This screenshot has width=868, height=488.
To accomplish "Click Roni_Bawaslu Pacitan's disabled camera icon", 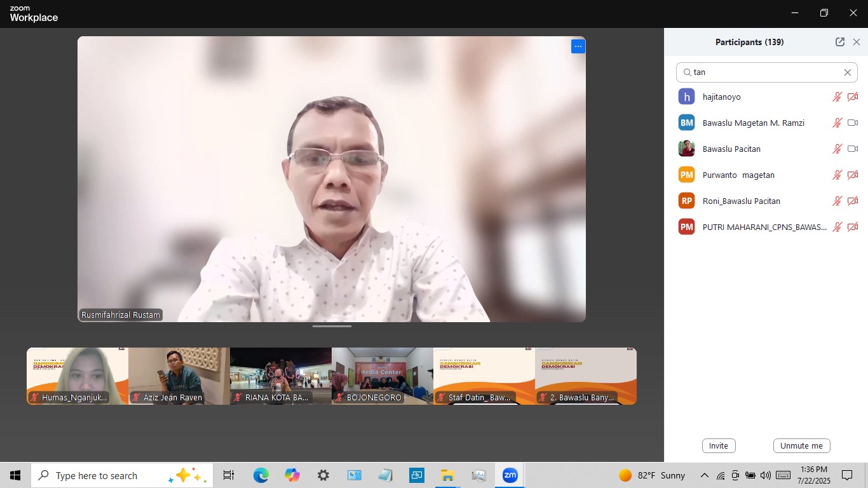I will 853,201.
